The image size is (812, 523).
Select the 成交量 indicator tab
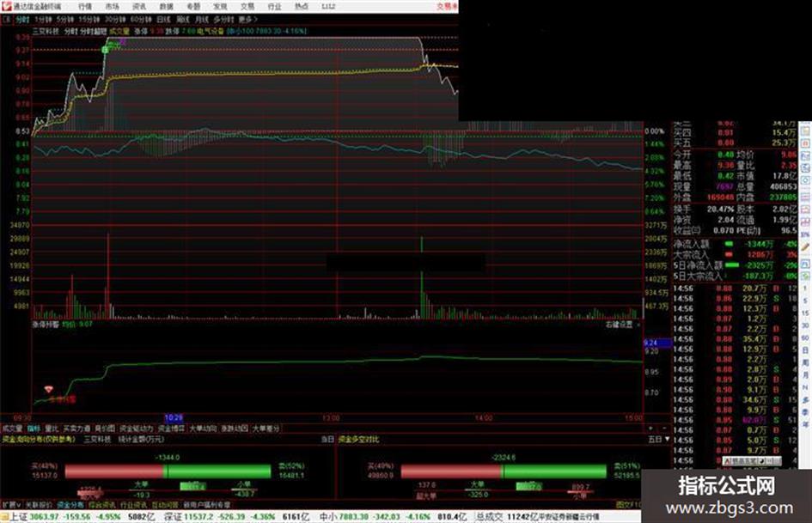12,429
